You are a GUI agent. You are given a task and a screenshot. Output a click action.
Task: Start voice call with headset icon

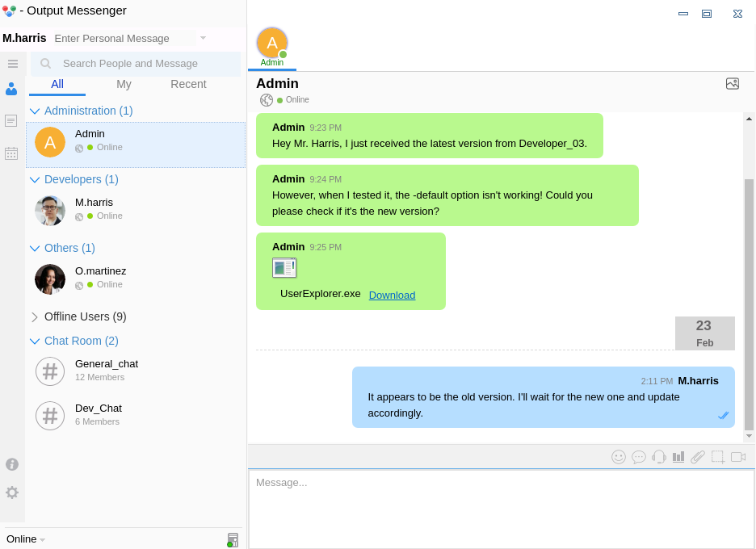658,456
